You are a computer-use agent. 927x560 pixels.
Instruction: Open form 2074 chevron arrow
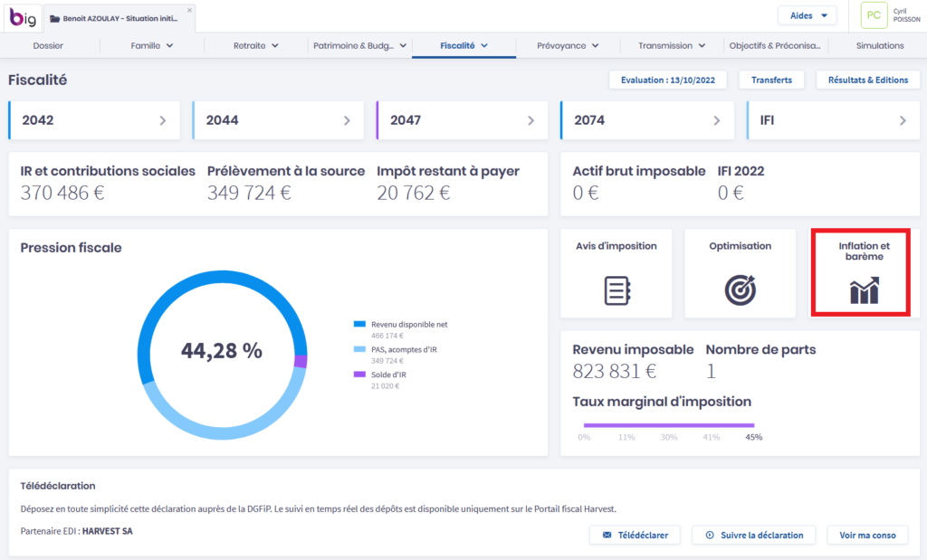tap(717, 120)
